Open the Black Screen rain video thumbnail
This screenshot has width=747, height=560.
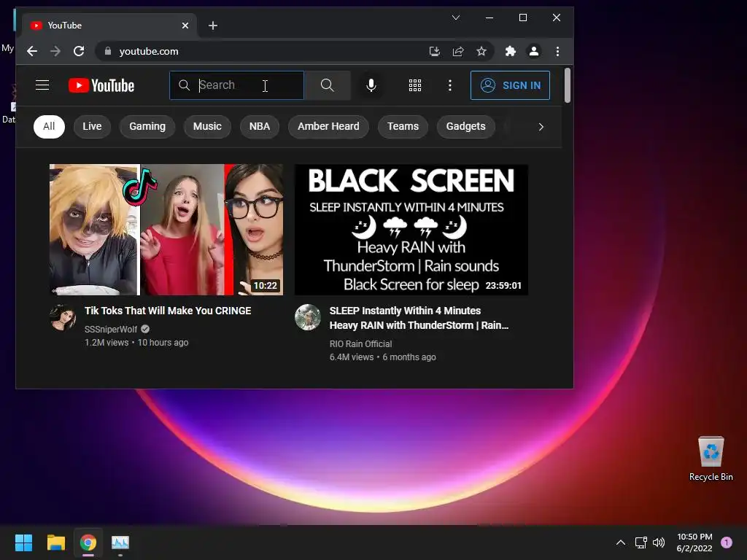(411, 230)
